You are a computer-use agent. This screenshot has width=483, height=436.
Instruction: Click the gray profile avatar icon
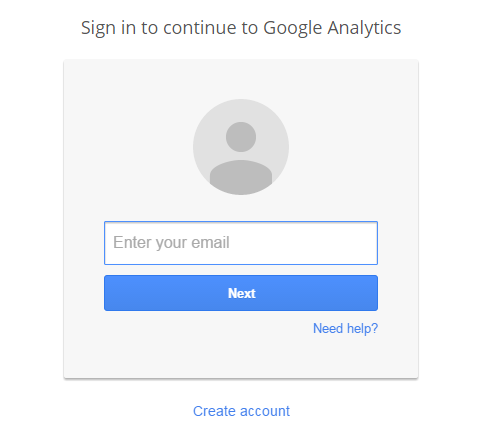click(241, 147)
